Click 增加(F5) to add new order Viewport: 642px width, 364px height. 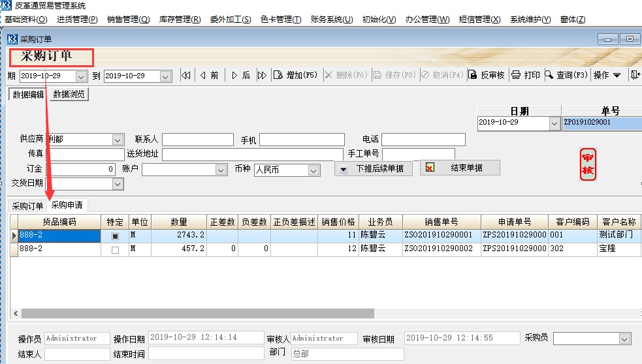pyautogui.click(x=296, y=75)
